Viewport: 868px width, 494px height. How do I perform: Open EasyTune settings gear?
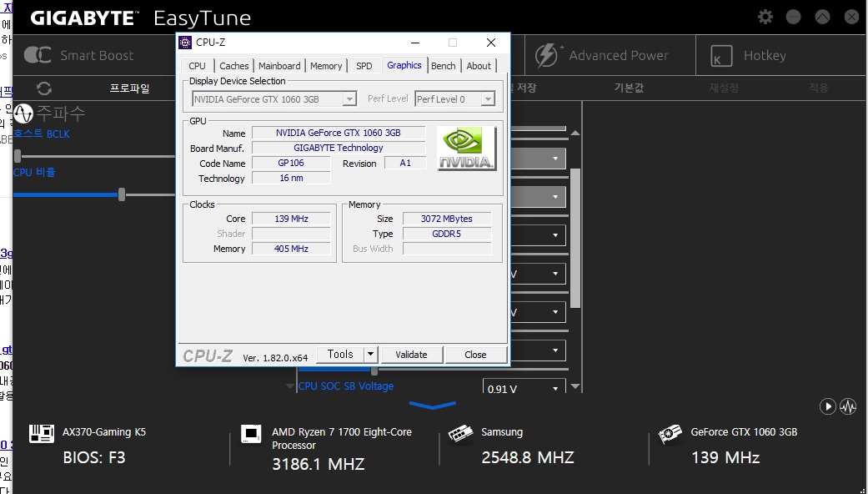point(765,18)
